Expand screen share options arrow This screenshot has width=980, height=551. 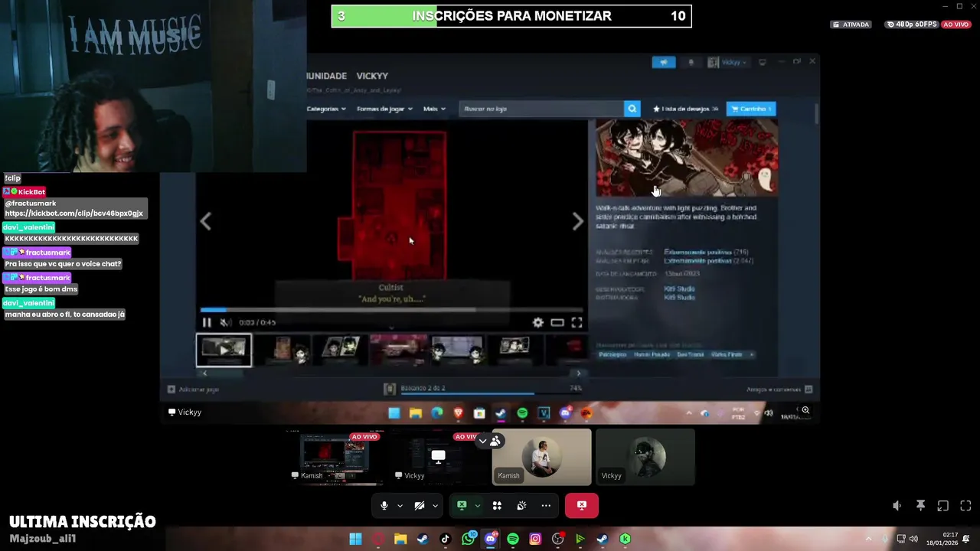click(478, 506)
